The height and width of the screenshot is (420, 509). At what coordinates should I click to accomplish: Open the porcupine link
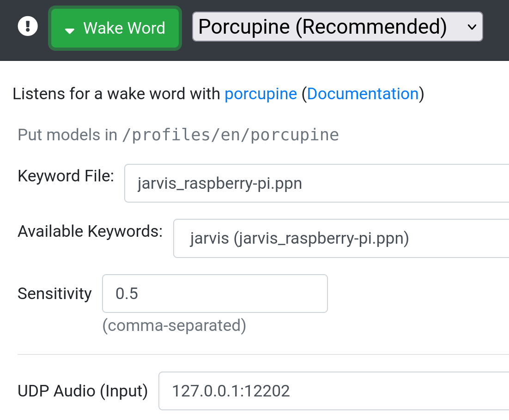point(261,94)
